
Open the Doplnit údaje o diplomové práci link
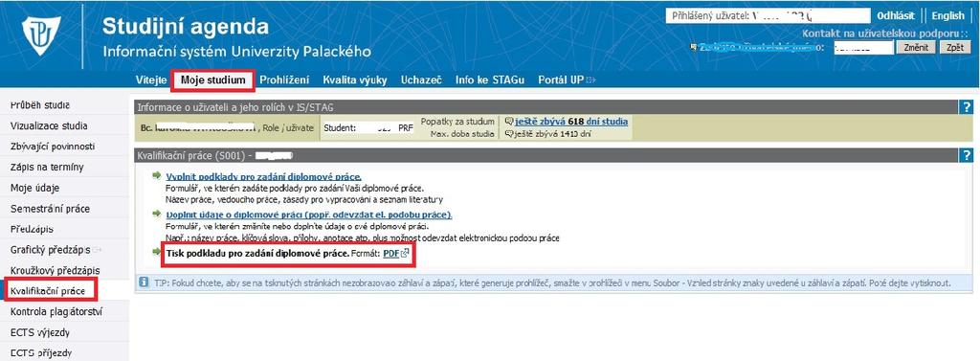pos(309,215)
